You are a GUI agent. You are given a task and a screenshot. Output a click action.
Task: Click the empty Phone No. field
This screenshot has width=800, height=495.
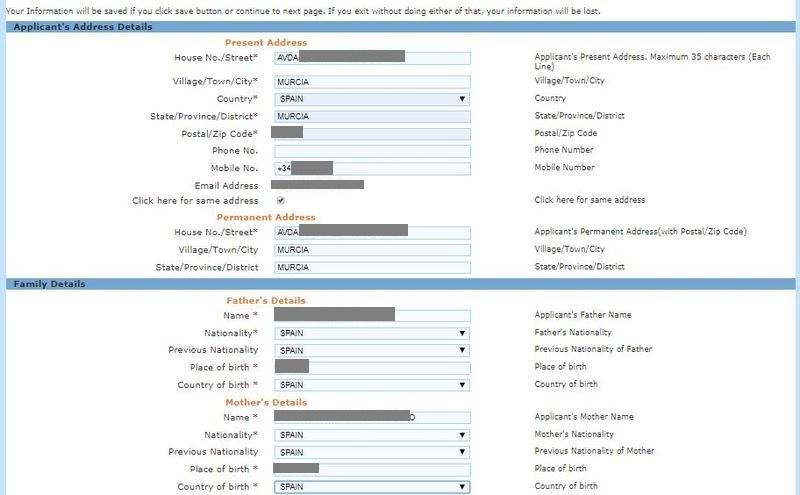372,151
